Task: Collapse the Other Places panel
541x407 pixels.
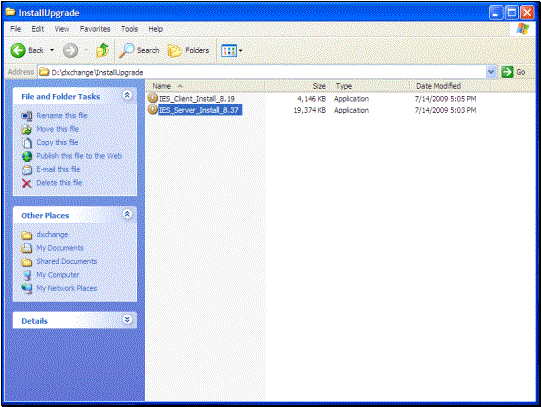Action: pos(127,214)
